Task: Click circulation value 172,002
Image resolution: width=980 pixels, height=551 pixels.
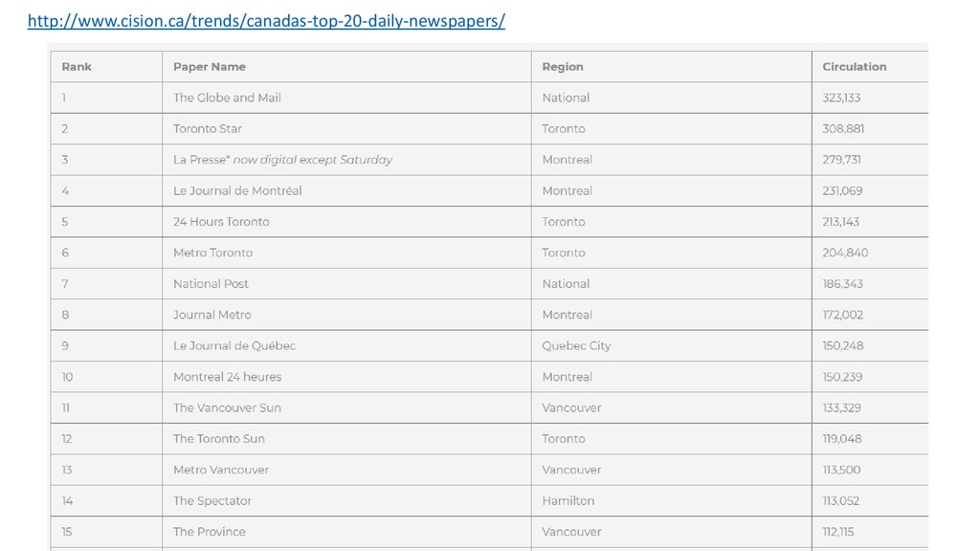Action: (842, 315)
